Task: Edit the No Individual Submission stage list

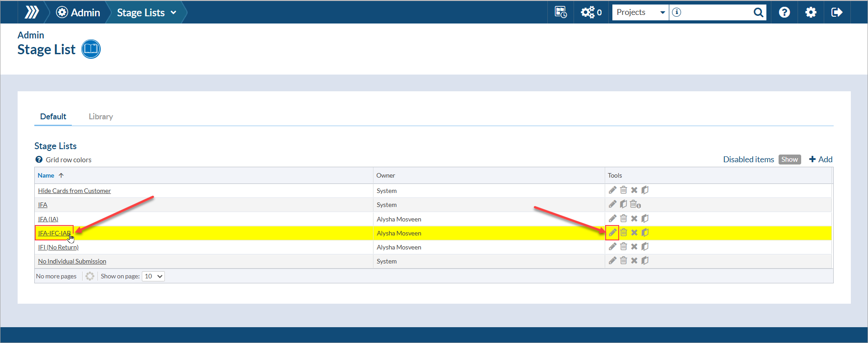Action: click(612, 261)
